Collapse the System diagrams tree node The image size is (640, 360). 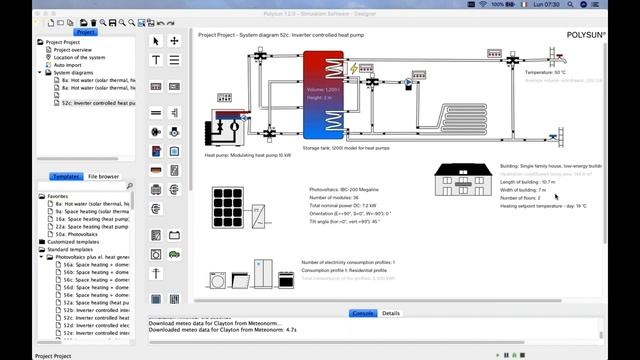point(40,73)
